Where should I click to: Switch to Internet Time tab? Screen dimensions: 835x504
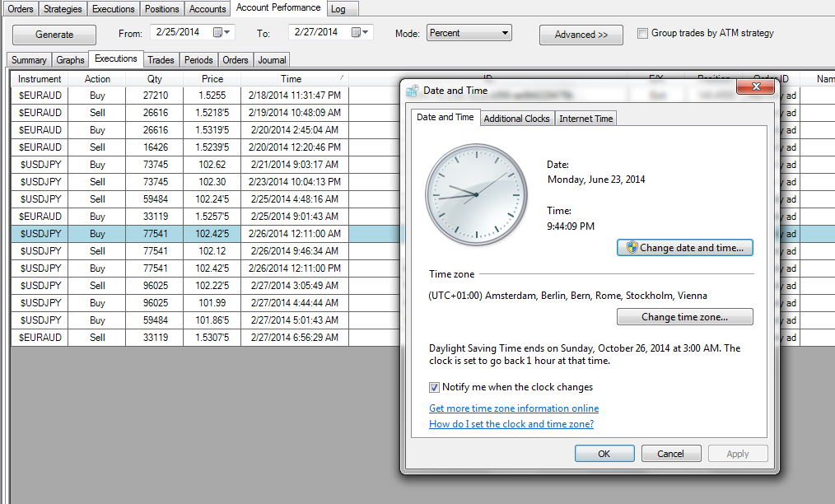coord(585,119)
